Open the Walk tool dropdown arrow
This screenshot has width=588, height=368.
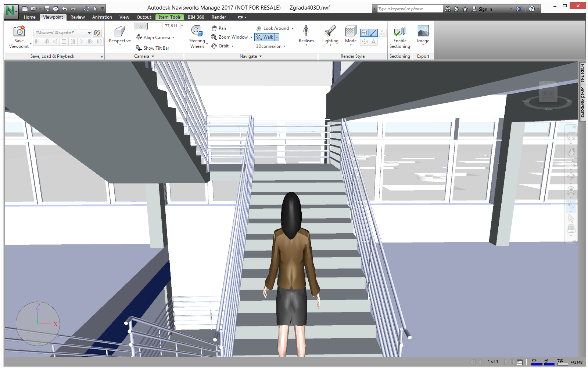tap(277, 37)
